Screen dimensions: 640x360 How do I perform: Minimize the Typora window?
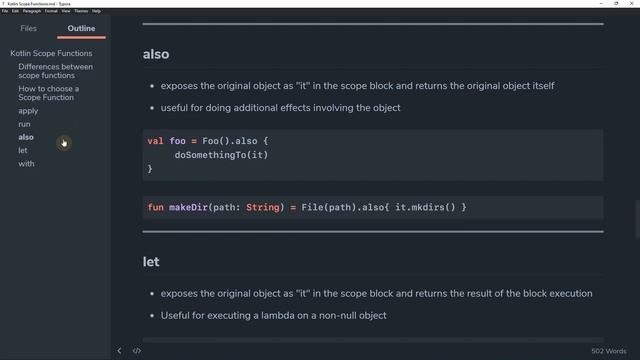(601, 3)
